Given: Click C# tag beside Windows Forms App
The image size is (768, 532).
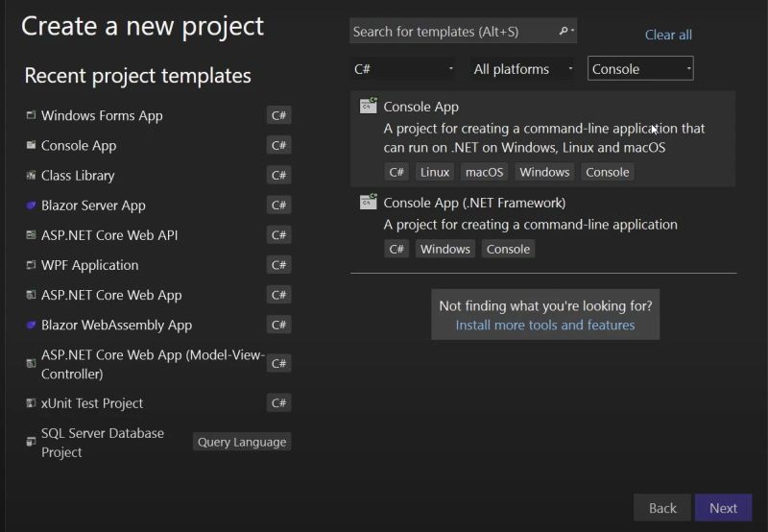Looking at the screenshot, I should point(278,115).
